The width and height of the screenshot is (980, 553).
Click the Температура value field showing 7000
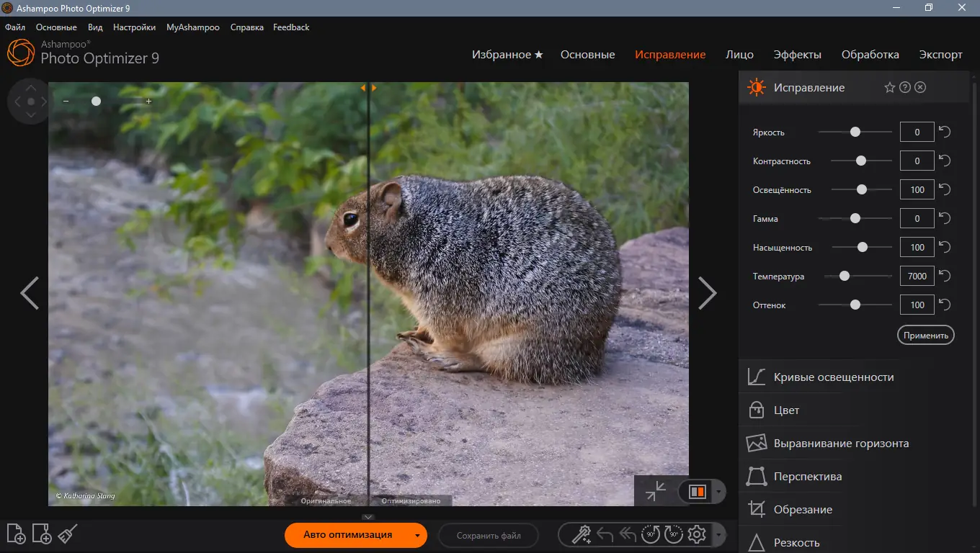(x=917, y=276)
